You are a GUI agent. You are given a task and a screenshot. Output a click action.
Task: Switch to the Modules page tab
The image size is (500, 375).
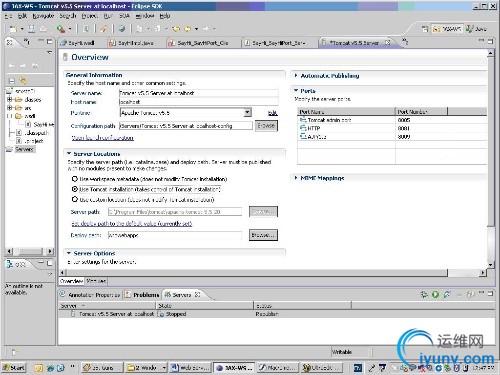[x=96, y=281]
